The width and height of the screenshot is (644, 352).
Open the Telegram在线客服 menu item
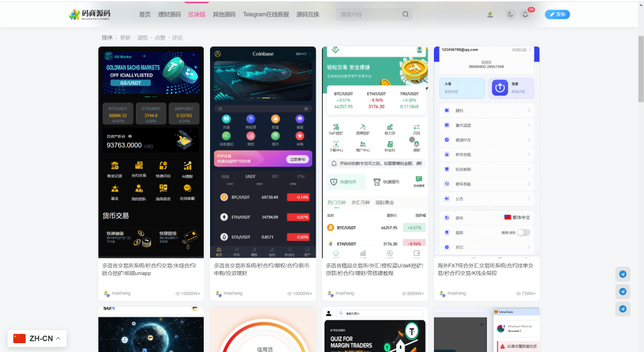coord(266,14)
